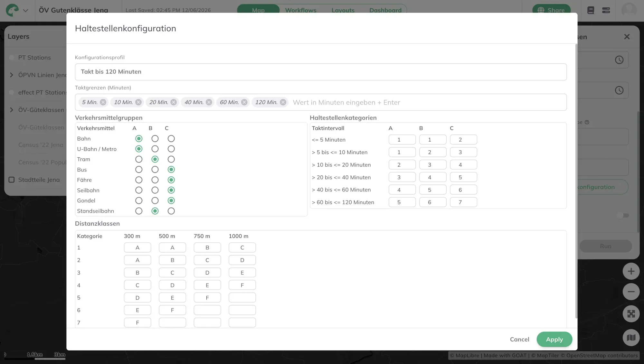
Task: Edit Kategorie 4 distance 300 m field
Action: [137, 285]
